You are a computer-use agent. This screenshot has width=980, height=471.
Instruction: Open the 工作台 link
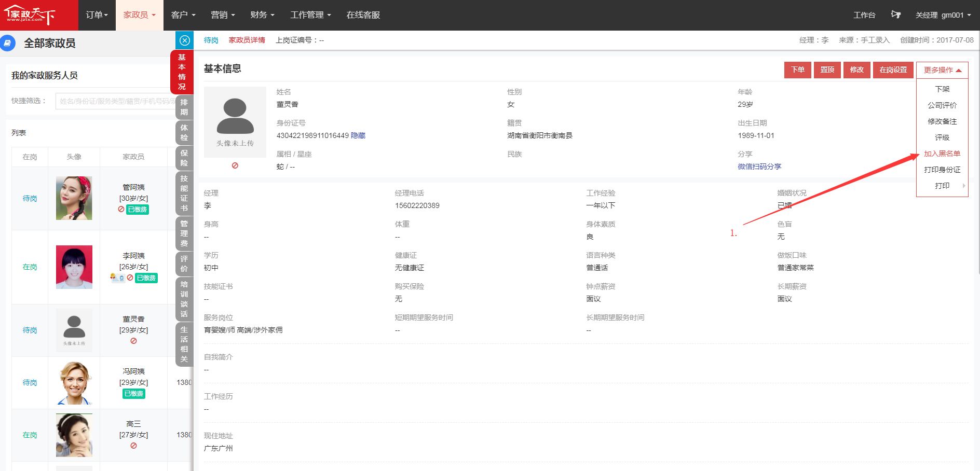point(864,15)
